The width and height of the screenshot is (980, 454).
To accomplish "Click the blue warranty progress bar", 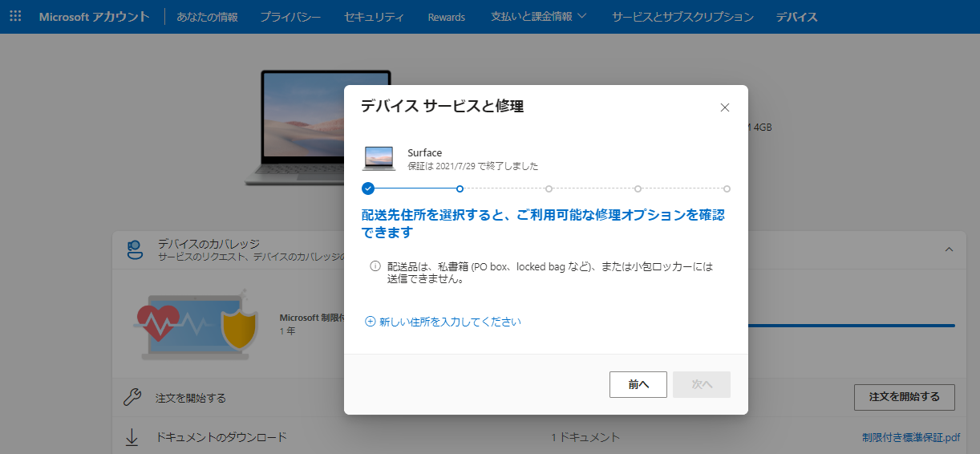I will click(x=851, y=326).
